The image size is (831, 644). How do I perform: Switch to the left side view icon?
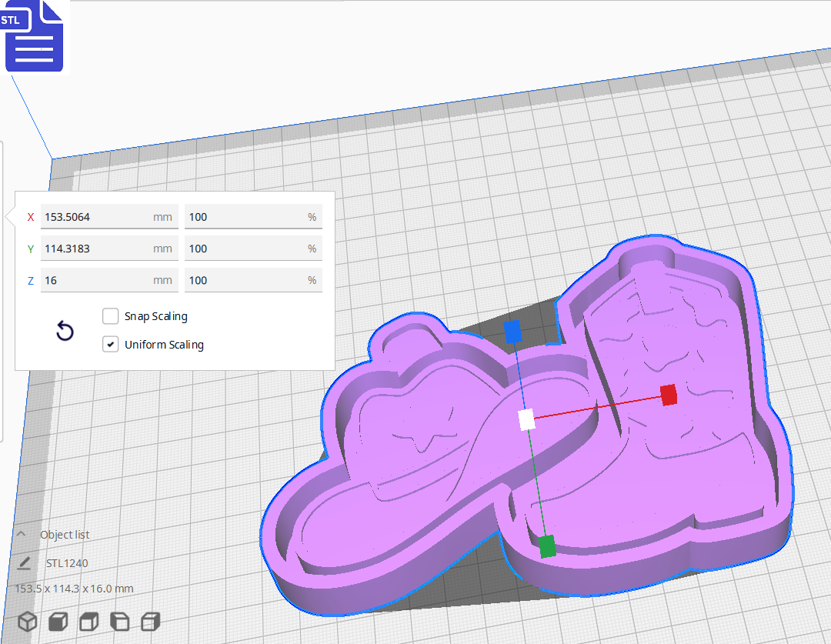coord(119,621)
